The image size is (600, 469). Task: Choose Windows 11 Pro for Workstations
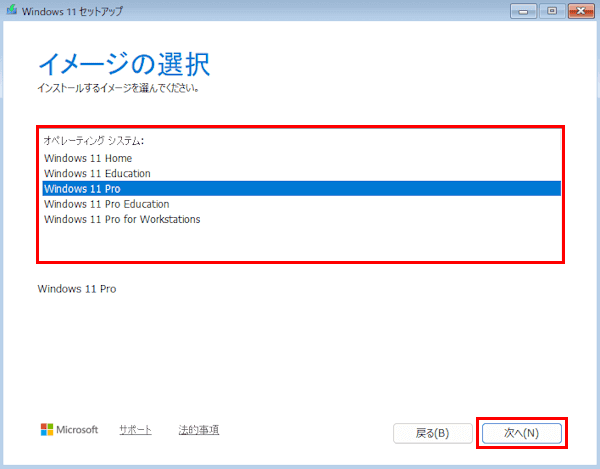[301, 219]
